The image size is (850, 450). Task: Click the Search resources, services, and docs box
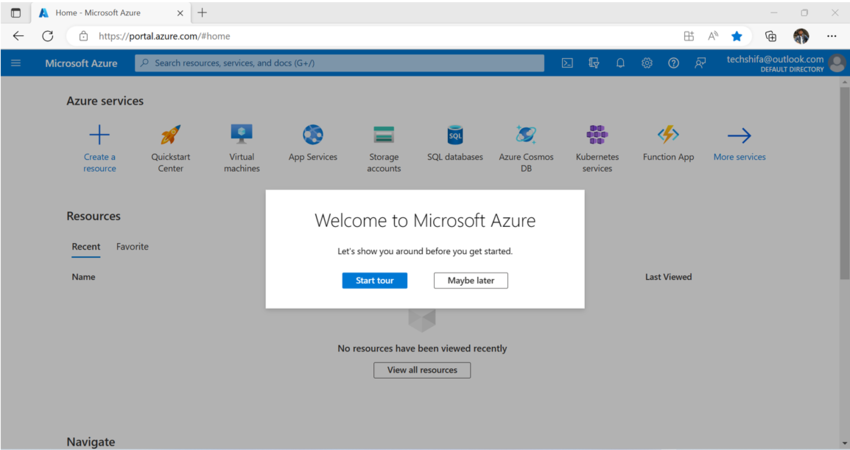coord(340,63)
